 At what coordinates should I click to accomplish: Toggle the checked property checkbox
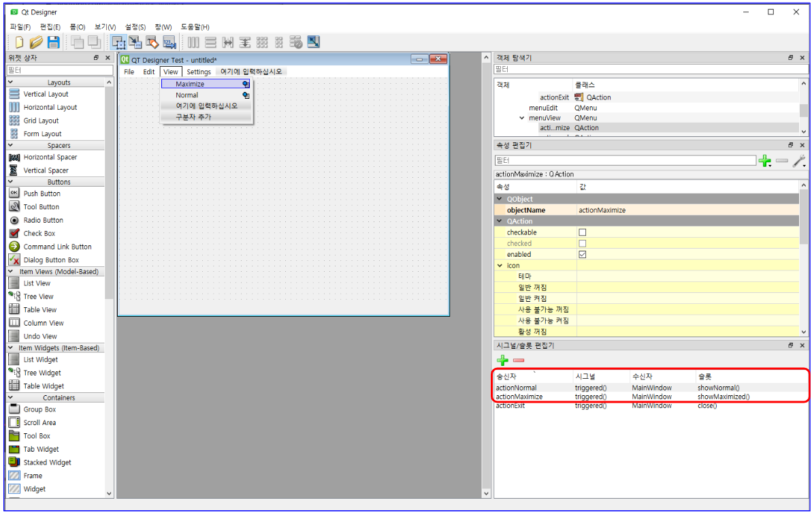tap(583, 243)
